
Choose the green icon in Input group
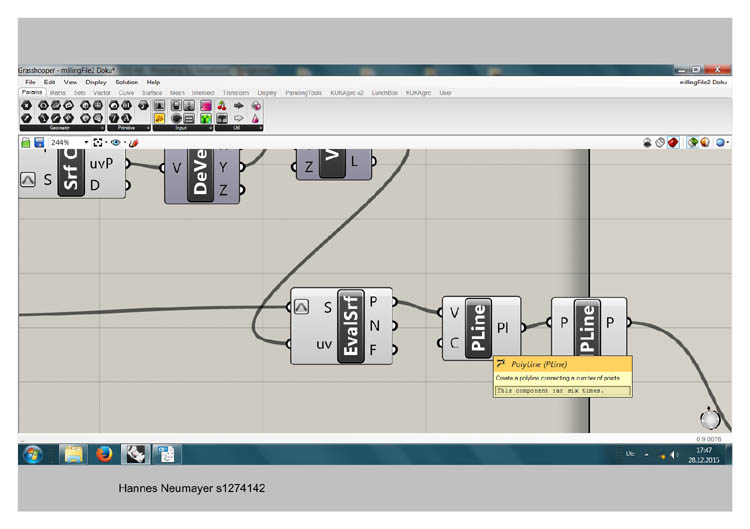pyautogui.click(x=206, y=118)
